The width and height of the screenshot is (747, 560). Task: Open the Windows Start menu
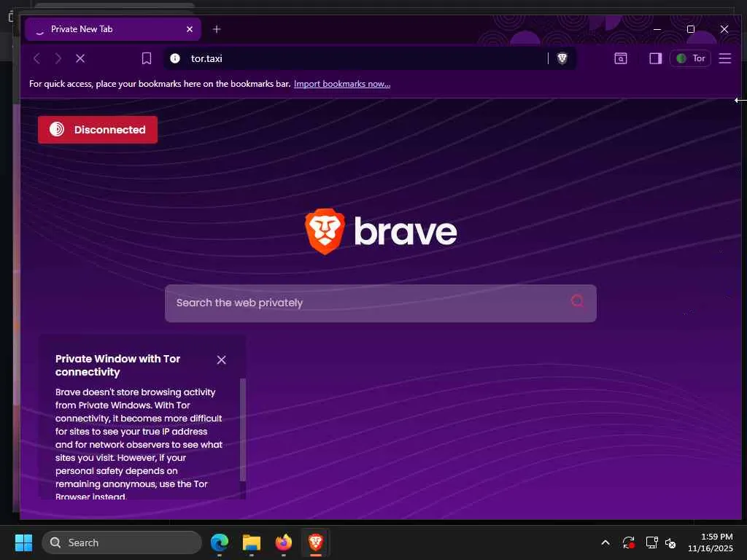click(x=23, y=542)
